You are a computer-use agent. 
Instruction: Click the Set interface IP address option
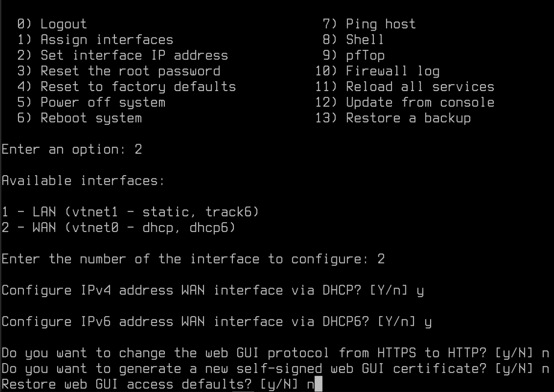(134, 55)
